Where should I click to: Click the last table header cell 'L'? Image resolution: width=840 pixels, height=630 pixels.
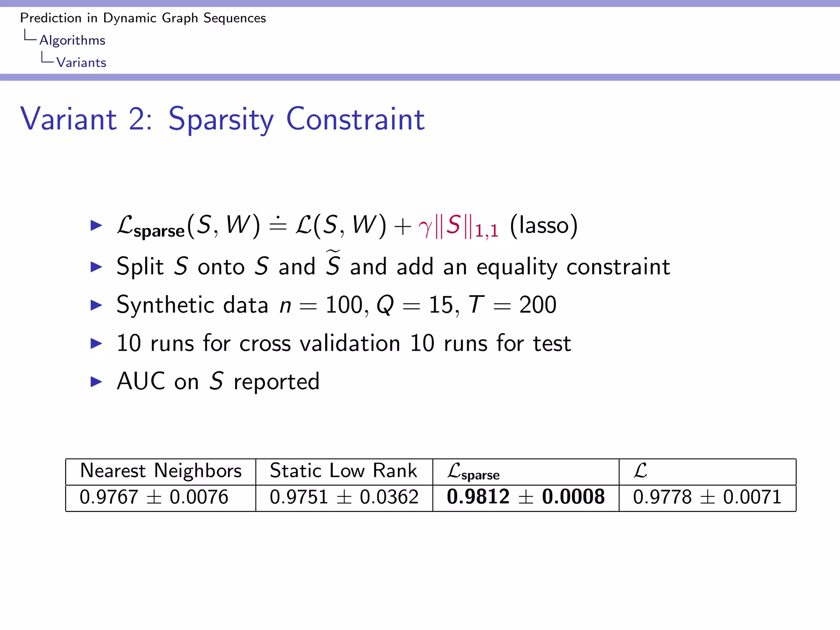(x=708, y=472)
